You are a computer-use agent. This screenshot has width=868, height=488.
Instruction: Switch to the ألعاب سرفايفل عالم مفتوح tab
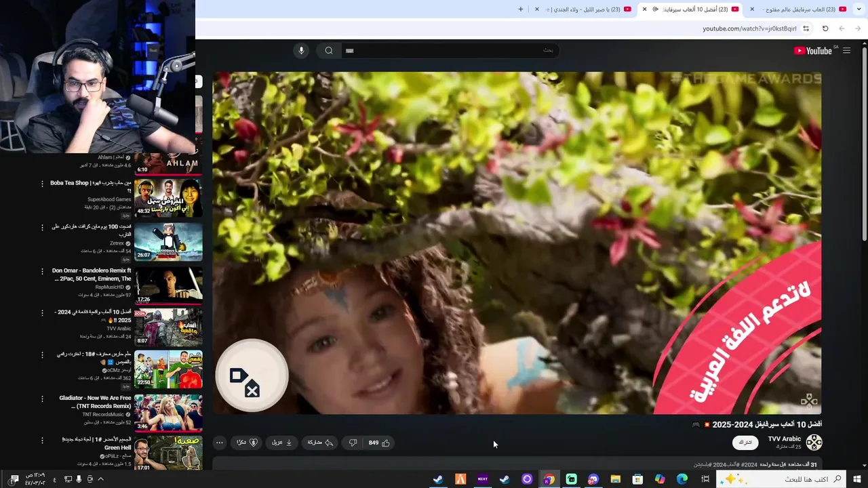(800, 9)
